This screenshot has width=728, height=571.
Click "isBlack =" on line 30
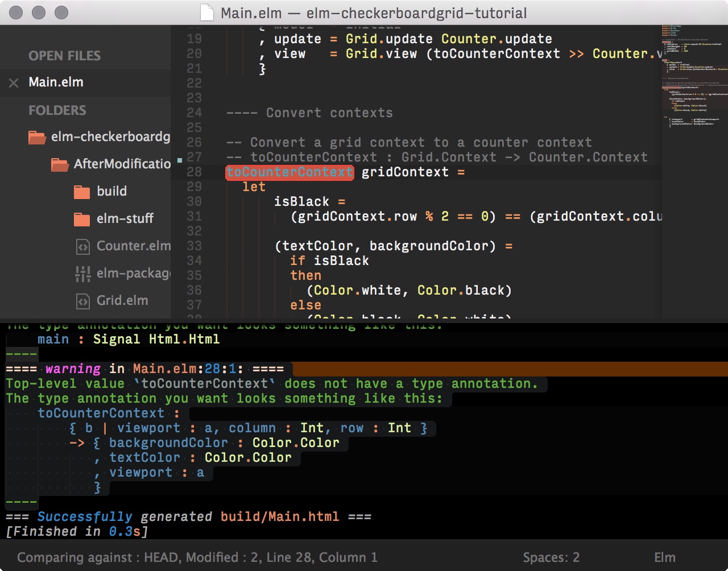[310, 201]
